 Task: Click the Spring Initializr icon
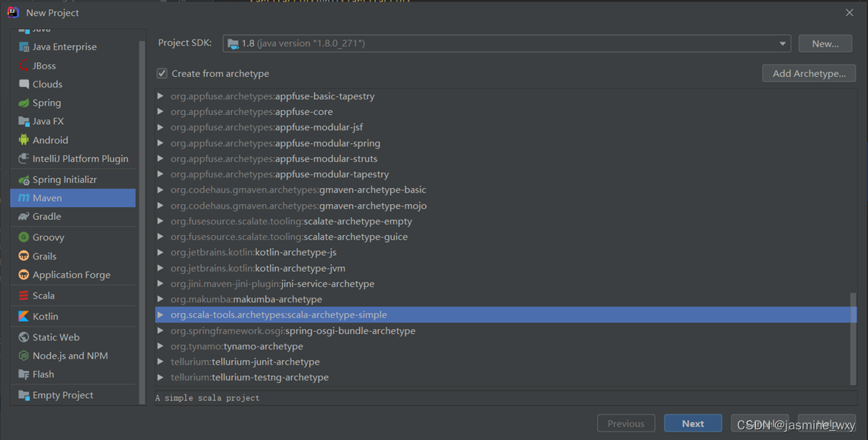pyautogui.click(x=24, y=180)
